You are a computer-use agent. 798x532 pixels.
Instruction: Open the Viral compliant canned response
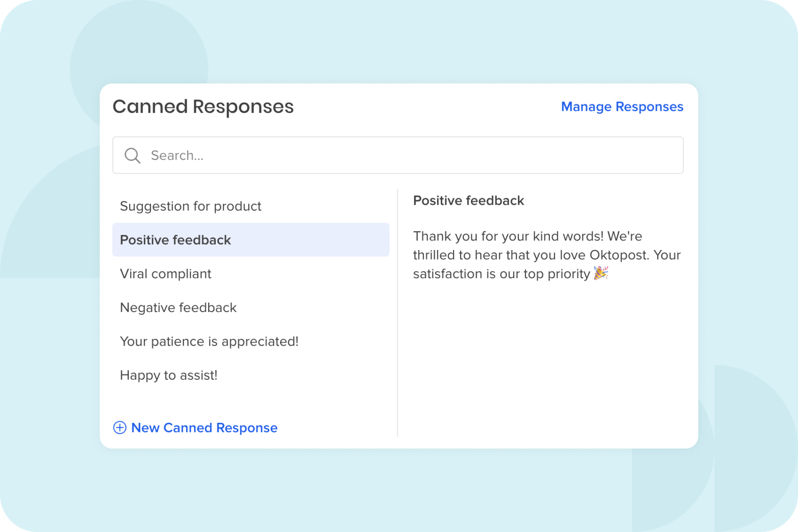(x=165, y=273)
